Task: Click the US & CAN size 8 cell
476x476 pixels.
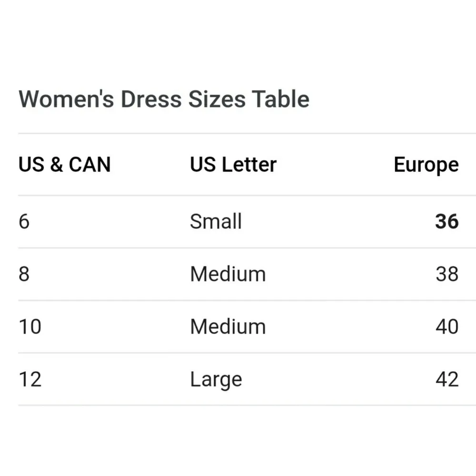Action: [24, 274]
